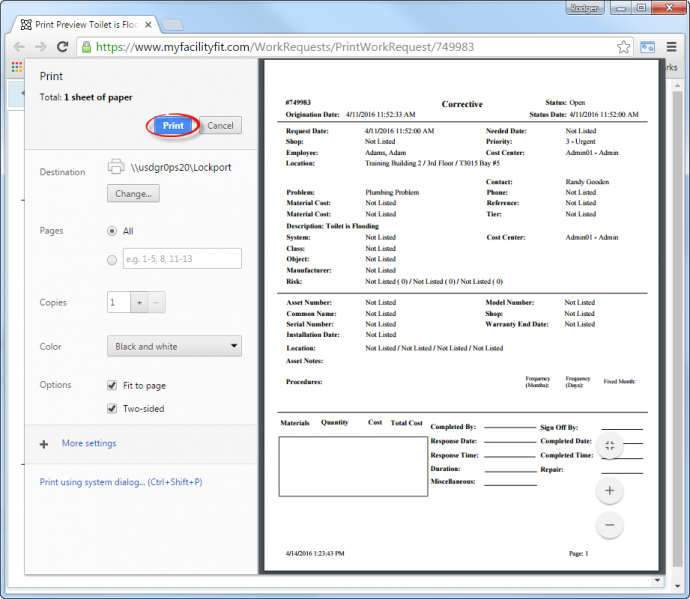Select the custom page range radio button
This screenshot has height=599, width=690.
pos(112,260)
